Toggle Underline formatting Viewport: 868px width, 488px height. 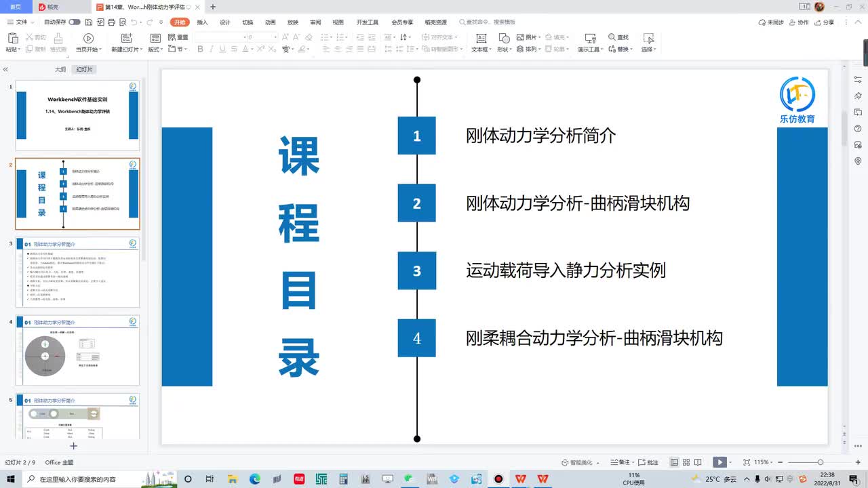click(222, 49)
